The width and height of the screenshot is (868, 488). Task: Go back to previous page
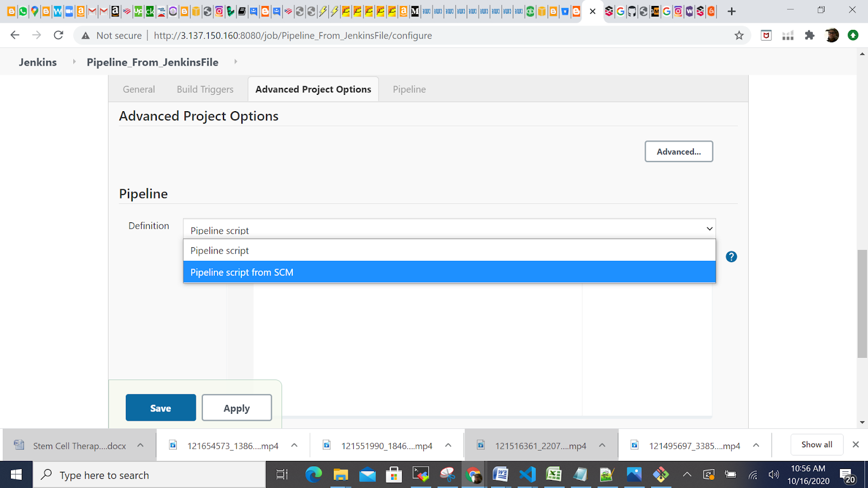[x=15, y=35]
